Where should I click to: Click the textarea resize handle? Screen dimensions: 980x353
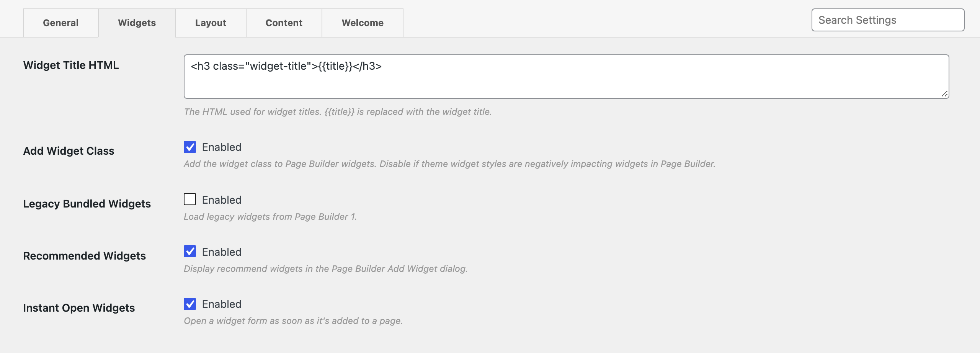(944, 94)
